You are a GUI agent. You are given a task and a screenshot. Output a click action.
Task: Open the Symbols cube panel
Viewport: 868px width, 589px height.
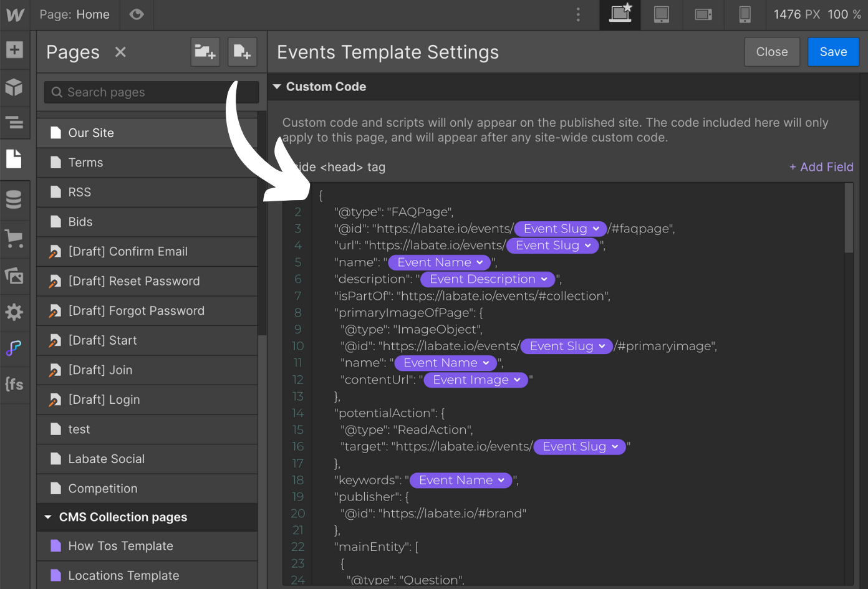coord(14,87)
